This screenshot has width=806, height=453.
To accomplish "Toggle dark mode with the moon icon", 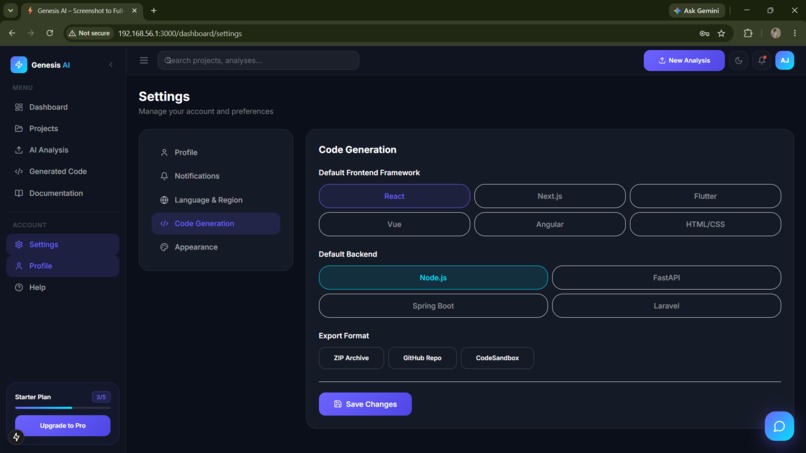I will pyautogui.click(x=739, y=61).
